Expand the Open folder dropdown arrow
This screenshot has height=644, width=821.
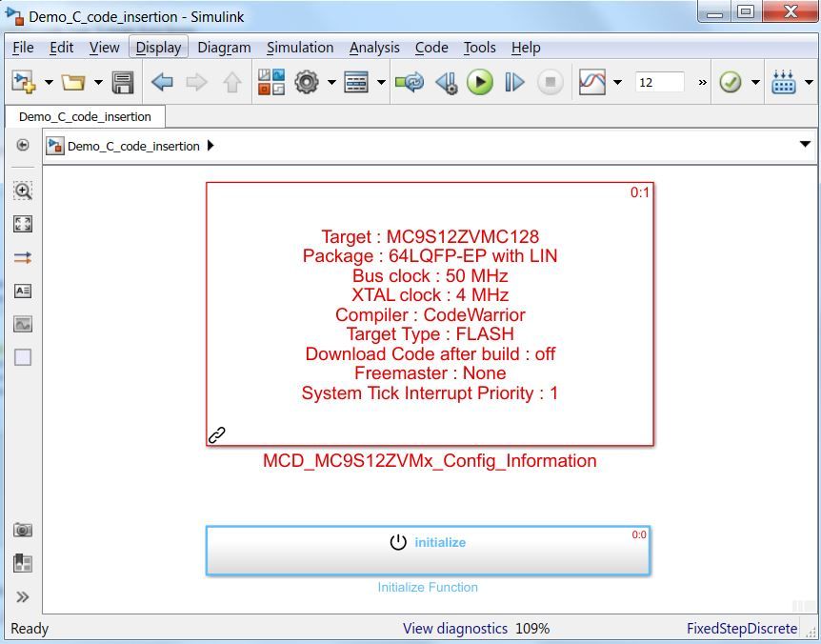(x=98, y=82)
